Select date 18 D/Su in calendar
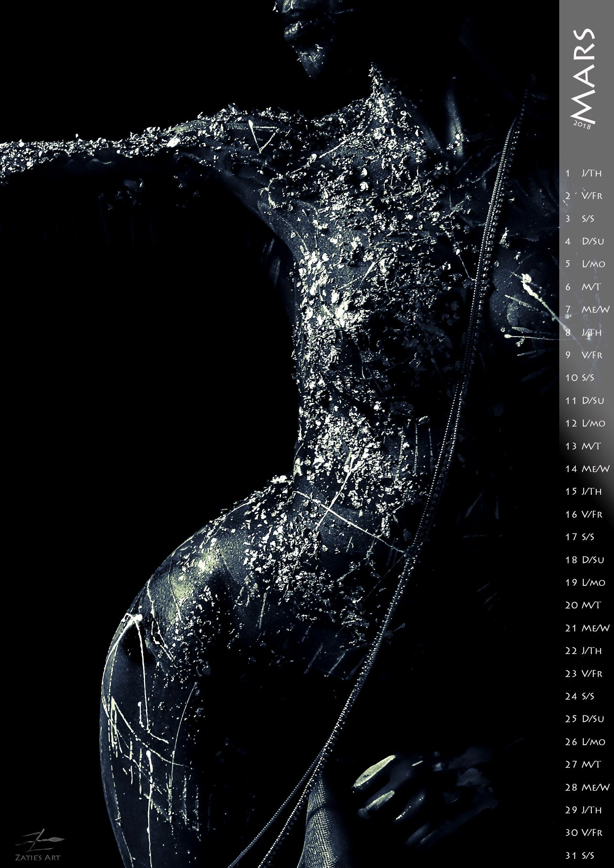Image resolution: width=614 pixels, height=868 pixels. 584,560
